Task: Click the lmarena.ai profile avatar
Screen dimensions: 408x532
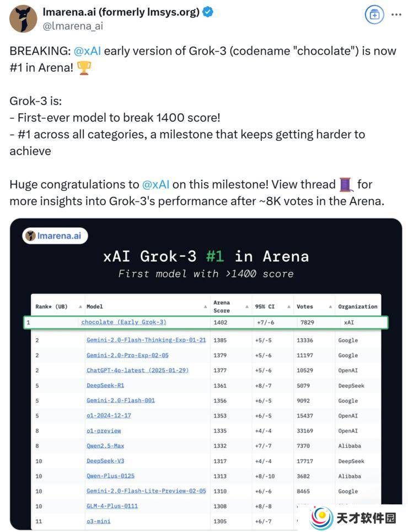Action: (x=23, y=19)
